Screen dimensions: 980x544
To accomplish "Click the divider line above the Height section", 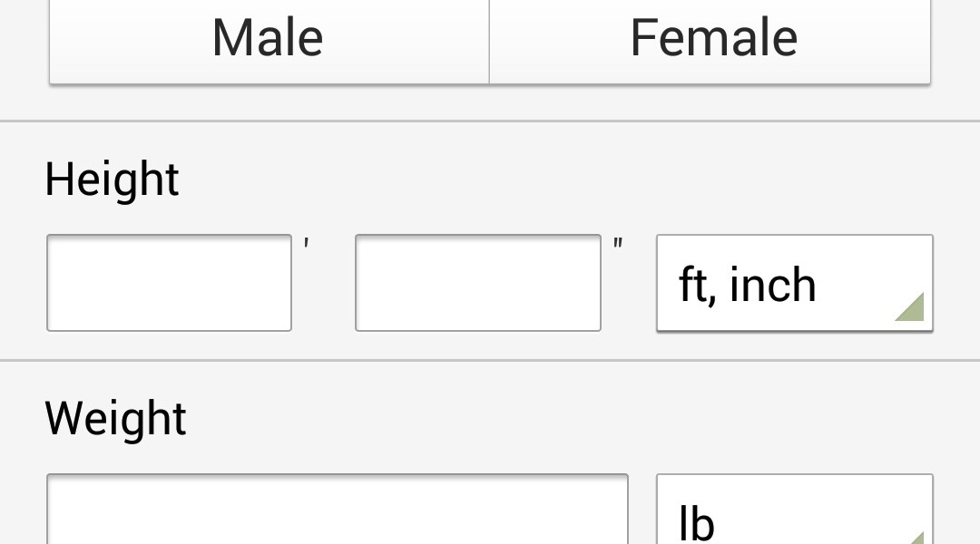I will [x=490, y=121].
